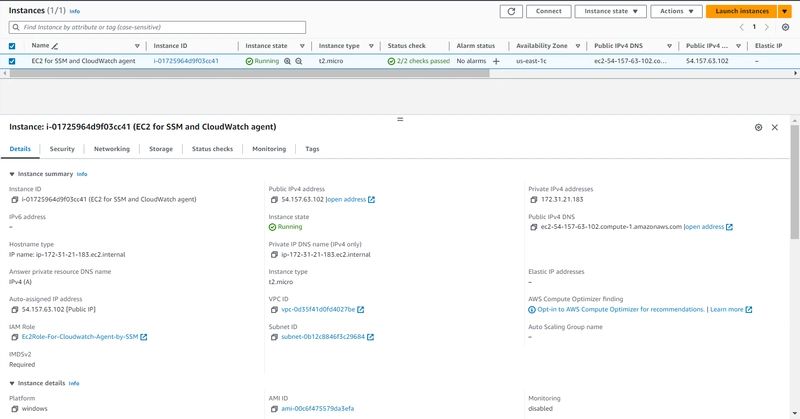Image resolution: width=800 pixels, height=419 pixels.
Task: Click the Connect button
Action: click(548, 11)
